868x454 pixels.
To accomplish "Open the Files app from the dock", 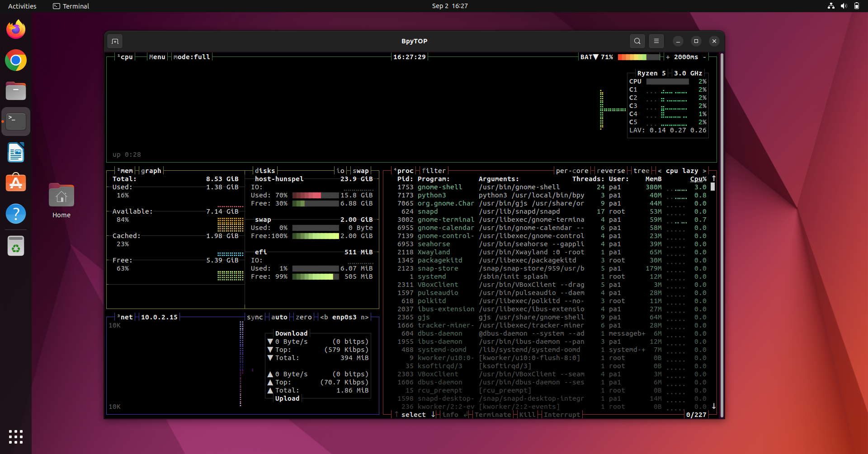I will [16, 91].
